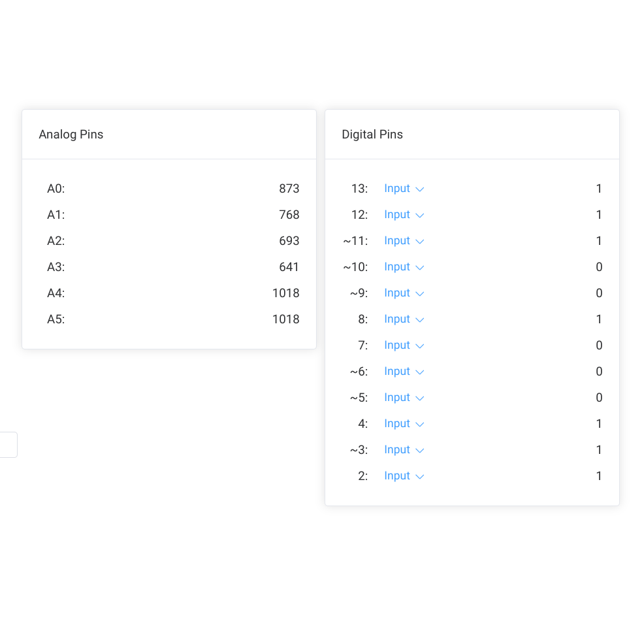This screenshot has height=644, width=644.
Task: Click the chevron next to pin ~3
Action: 420,451
